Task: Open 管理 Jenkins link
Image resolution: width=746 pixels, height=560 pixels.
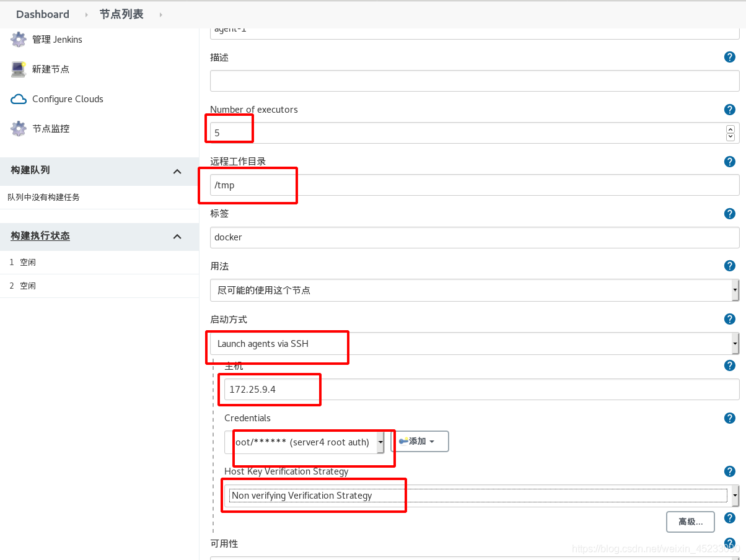Action: pyautogui.click(x=57, y=40)
